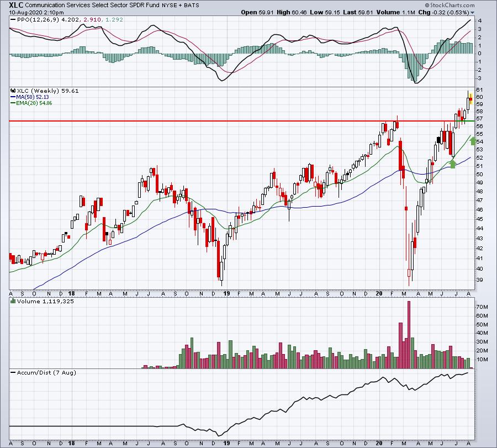Click the green up arrow near 54 level
Screen dimensions: 497x448
tap(473, 141)
